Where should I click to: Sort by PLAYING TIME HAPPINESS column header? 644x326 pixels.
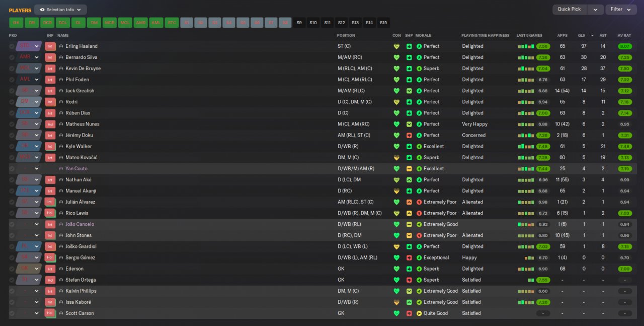point(485,36)
